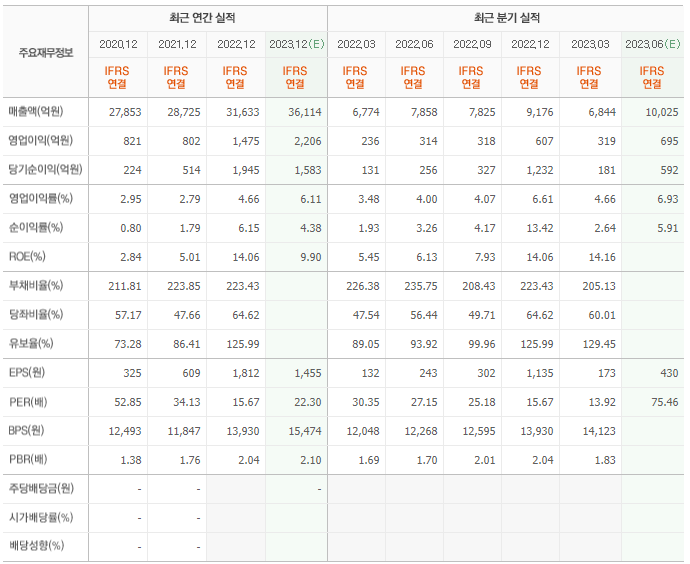Screen dimensions: 690x564
Task: Click the 211.81 debt ratio cell
Action: pyautogui.click(x=125, y=286)
